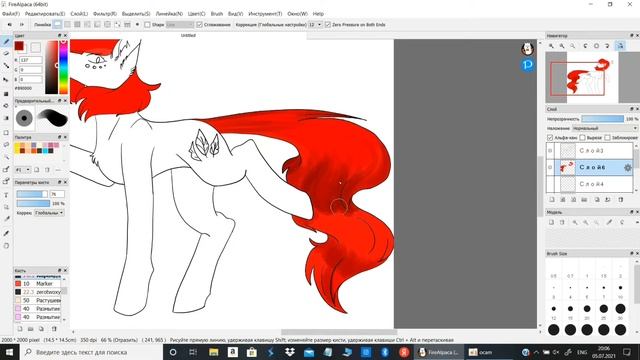Click Redo arrow in top toolbar
This screenshot has height=360, width=640.
coord(22,24)
